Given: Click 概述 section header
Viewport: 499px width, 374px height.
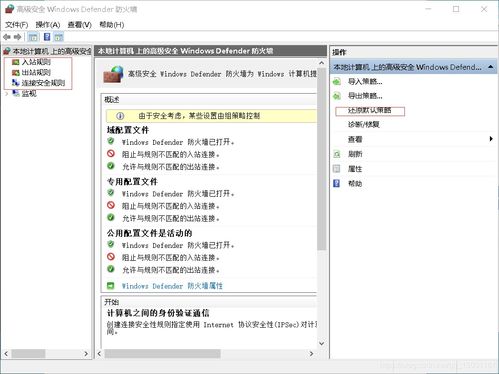Looking at the screenshot, I should (112, 99).
